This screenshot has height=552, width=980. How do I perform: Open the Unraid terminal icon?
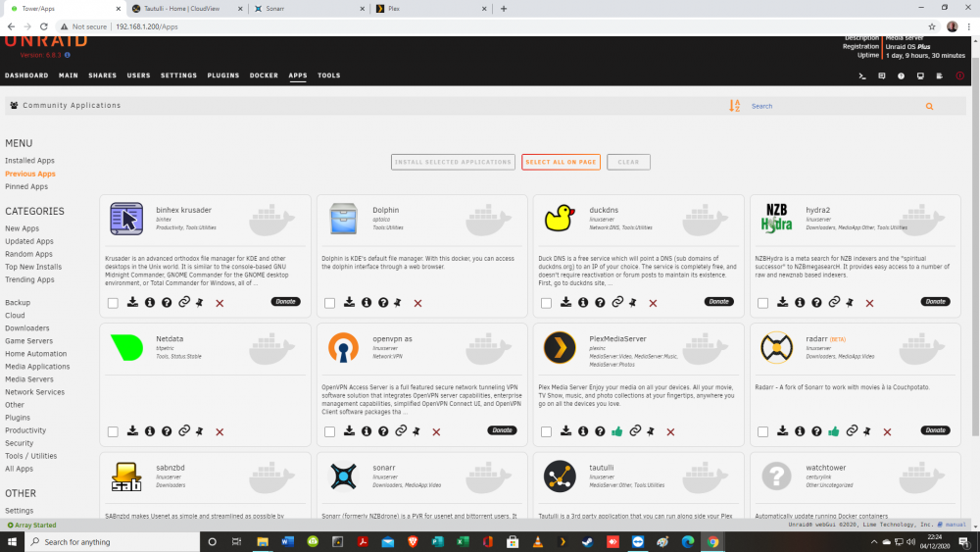(x=862, y=75)
